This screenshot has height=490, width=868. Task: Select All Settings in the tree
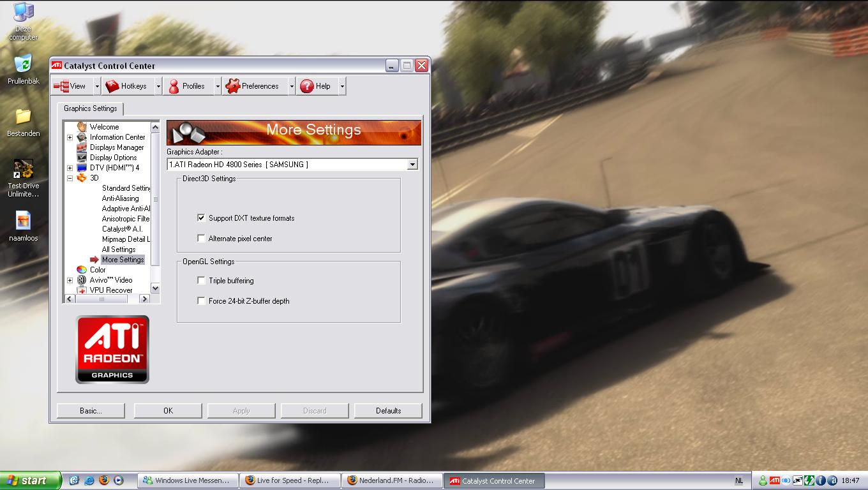[119, 249]
